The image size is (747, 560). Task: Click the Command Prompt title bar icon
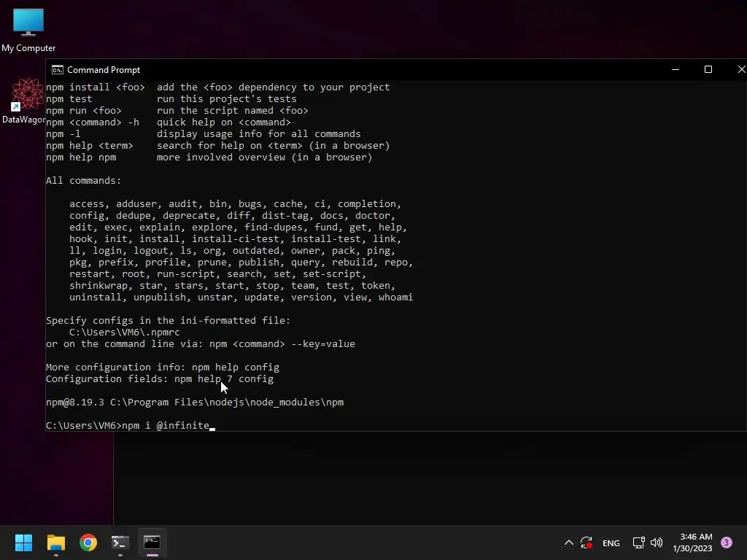tap(57, 70)
